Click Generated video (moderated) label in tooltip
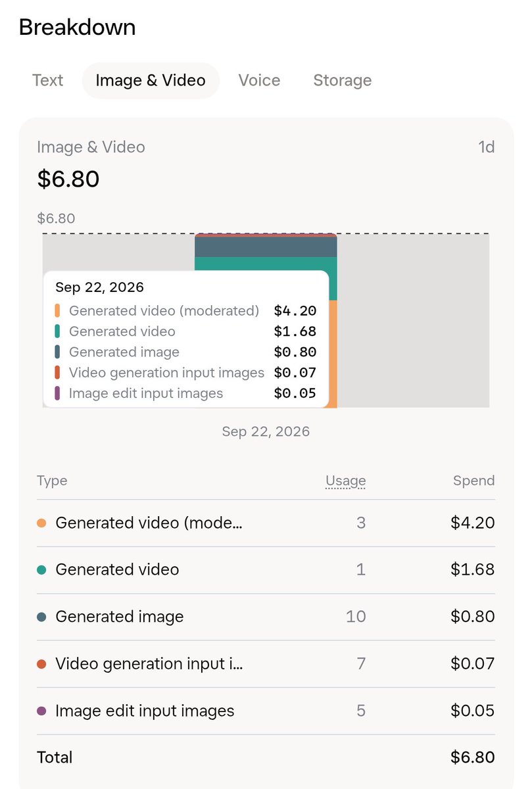The image size is (532, 789). pos(164,311)
